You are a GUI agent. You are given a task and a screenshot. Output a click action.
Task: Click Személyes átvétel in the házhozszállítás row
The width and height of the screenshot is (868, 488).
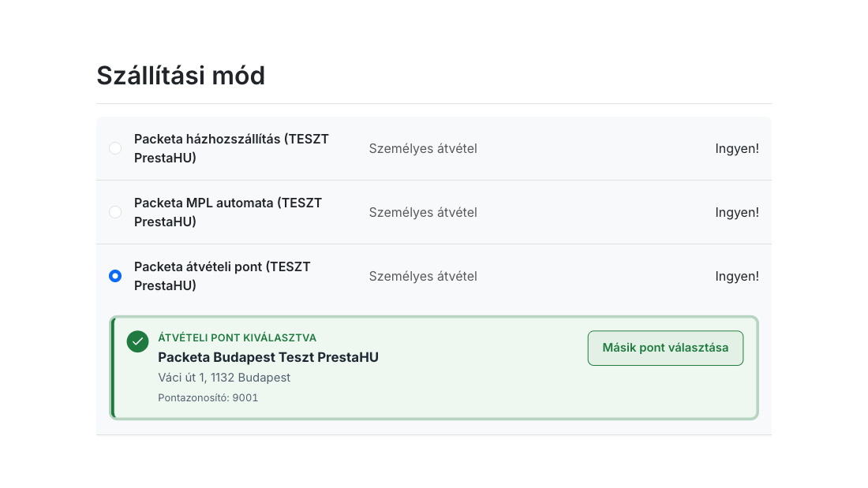click(x=423, y=148)
